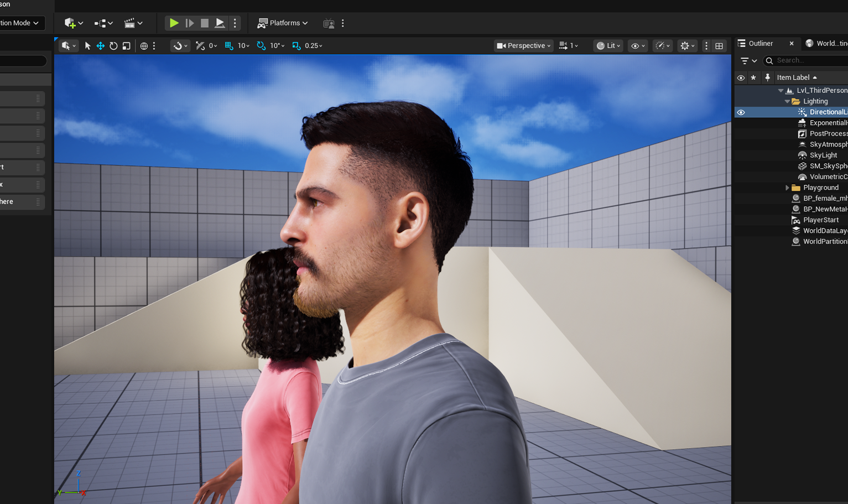Screen dimensions: 848x504
Task: Open the surface snap value 0 dropdown
Action: pyautogui.click(x=213, y=46)
